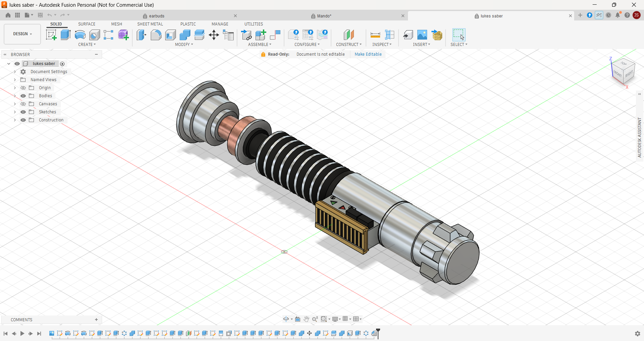Image resolution: width=644 pixels, height=341 pixels.
Task: Open the Insert McMaster-Carr component icon
Action: click(x=437, y=35)
